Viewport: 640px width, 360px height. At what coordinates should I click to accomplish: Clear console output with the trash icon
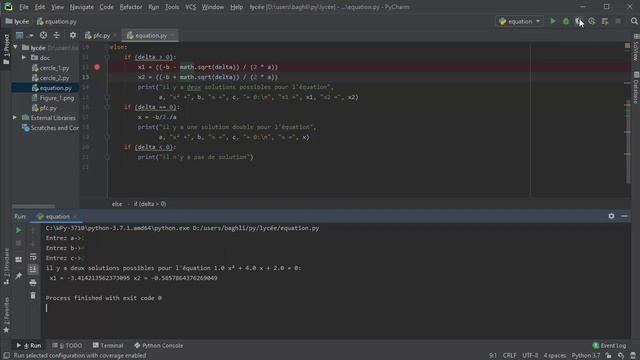pos(33,296)
